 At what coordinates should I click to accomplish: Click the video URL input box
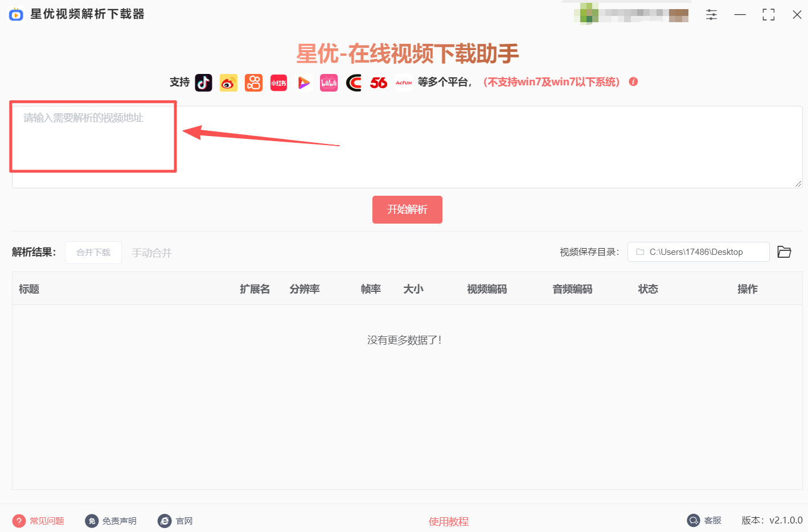(x=93, y=137)
